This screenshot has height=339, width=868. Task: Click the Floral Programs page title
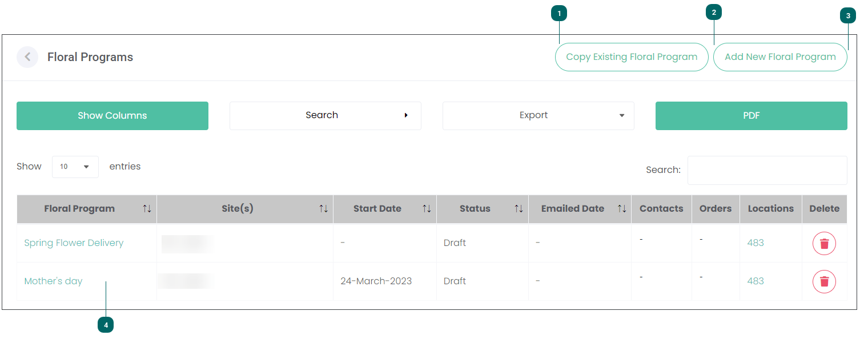tap(90, 57)
